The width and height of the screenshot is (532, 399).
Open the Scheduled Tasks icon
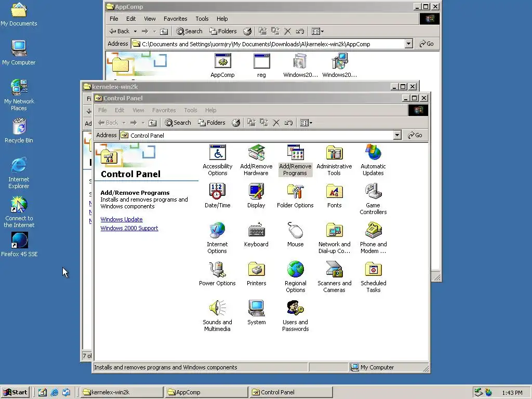tap(373, 276)
